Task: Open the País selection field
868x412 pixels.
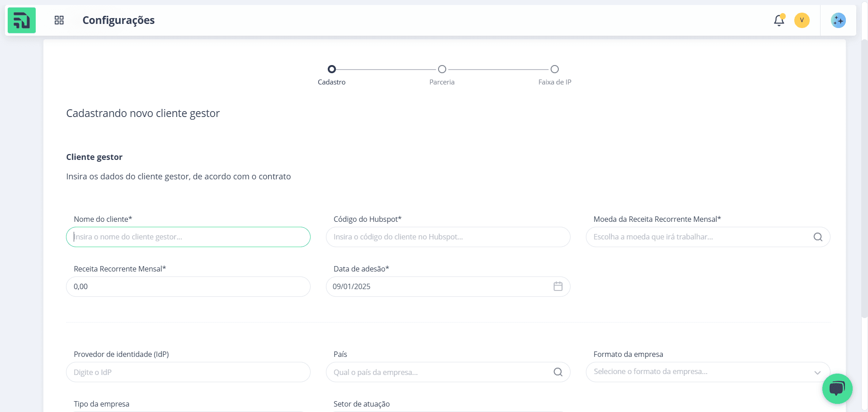Action: (448, 372)
